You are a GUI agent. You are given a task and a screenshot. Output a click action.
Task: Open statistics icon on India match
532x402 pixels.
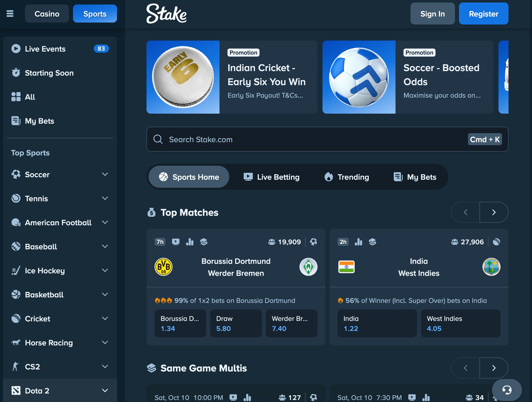point(358,242)
